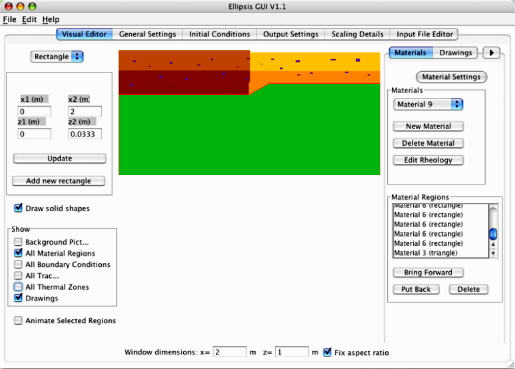515x369 pixels.
Task: Click the x2 (m) input field
Action: pyautogui.click(x=85, y=111)
